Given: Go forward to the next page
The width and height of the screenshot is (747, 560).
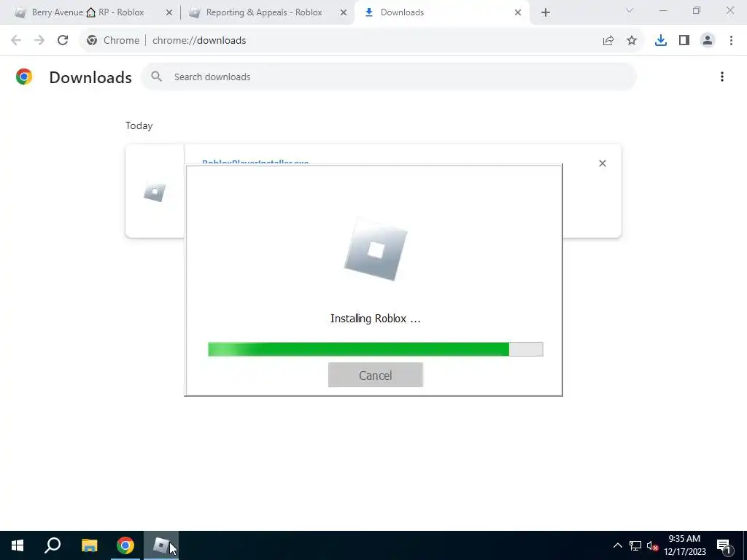Looking at the screenshot, I should (39, 41).
